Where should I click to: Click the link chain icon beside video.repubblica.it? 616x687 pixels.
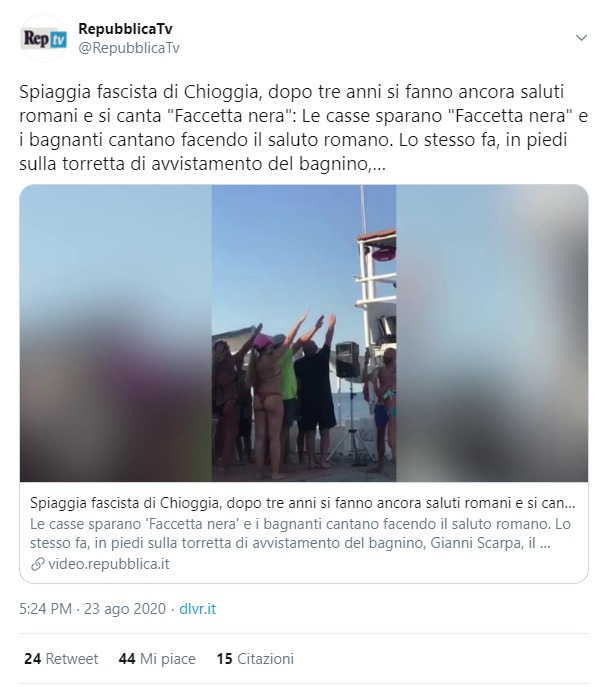(x=38, y=564)
